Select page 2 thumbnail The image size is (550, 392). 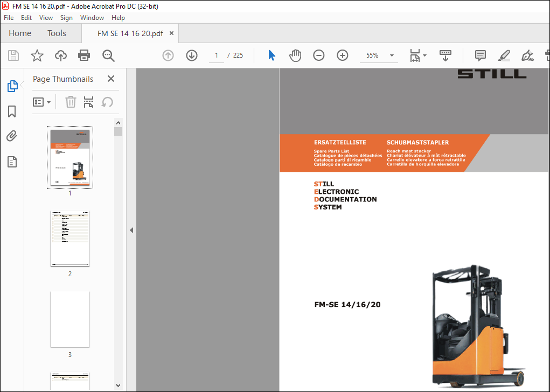[x=70, y=239]
